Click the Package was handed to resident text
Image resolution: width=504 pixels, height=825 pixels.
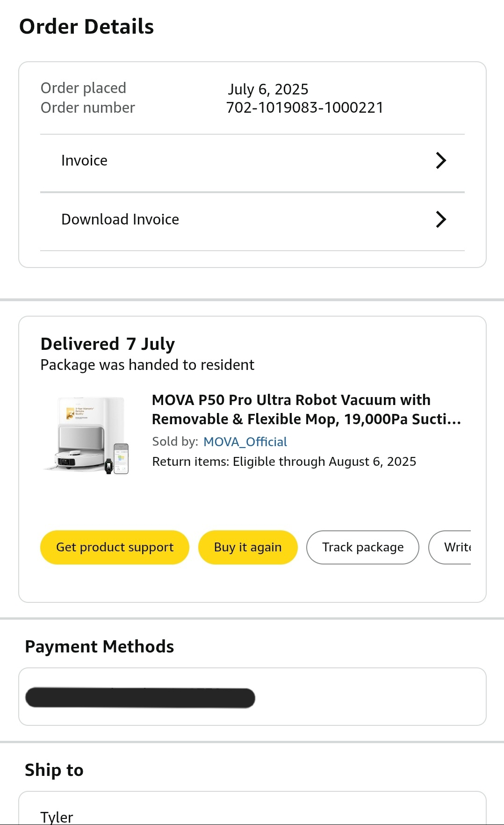click(147, 365)
